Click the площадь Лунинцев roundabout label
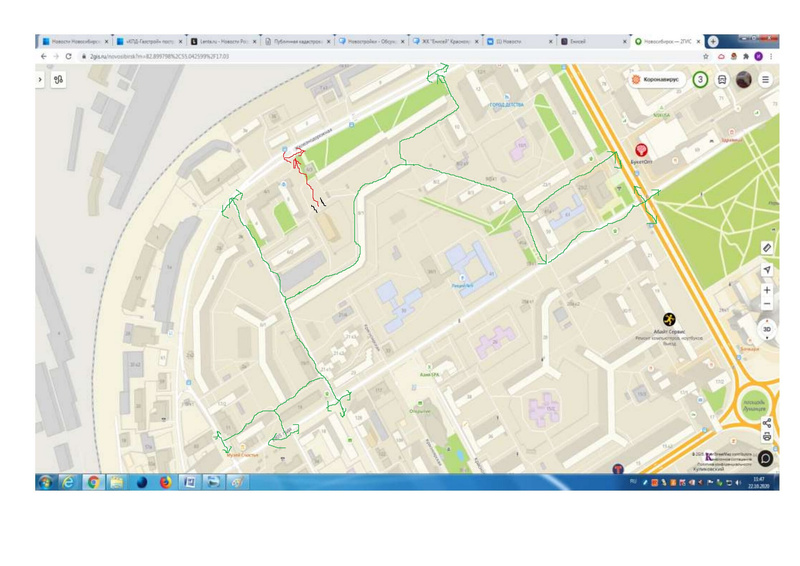 click(754, 406)
